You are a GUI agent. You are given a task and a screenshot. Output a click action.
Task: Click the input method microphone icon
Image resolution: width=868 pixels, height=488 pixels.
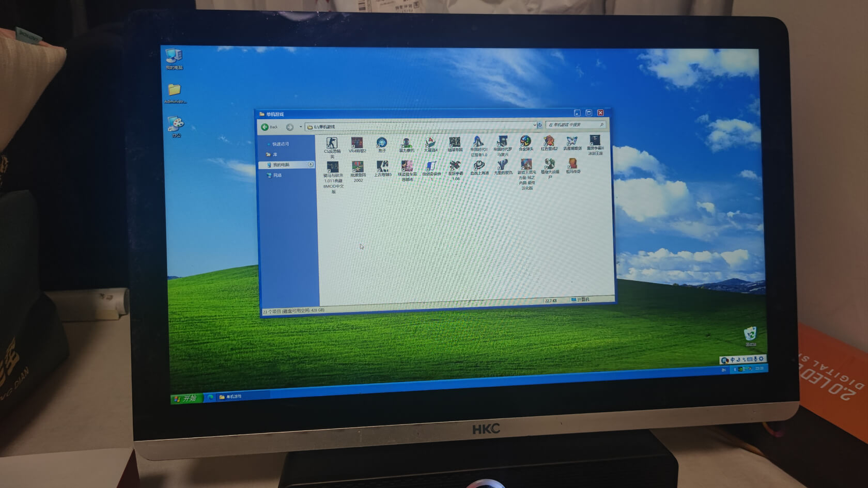(x=755, y=359)
